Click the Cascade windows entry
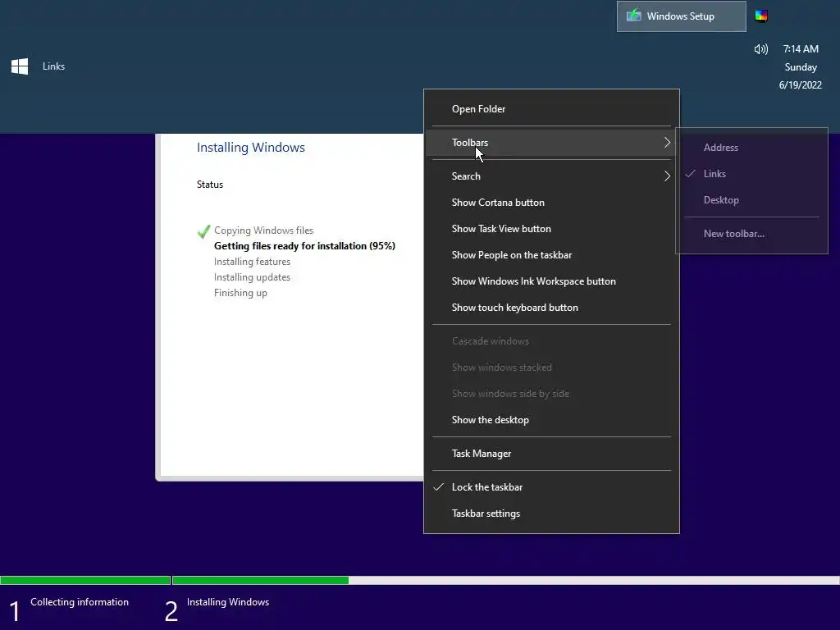 click(x=551, y=341)
